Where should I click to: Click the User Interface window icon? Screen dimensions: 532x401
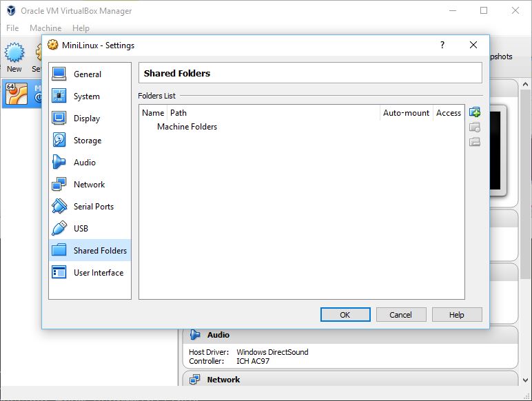pyautogui.click(x=59, y=272)
